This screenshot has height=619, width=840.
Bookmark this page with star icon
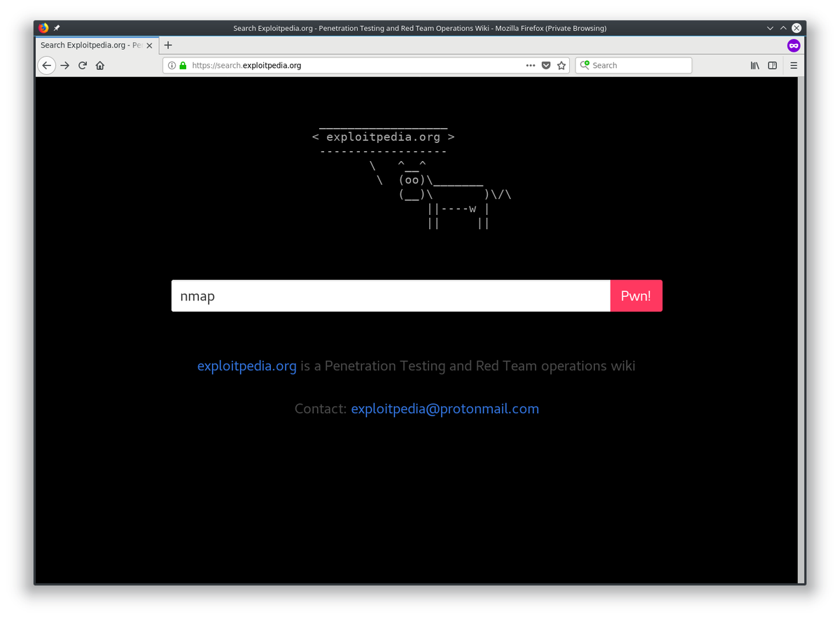561,65
